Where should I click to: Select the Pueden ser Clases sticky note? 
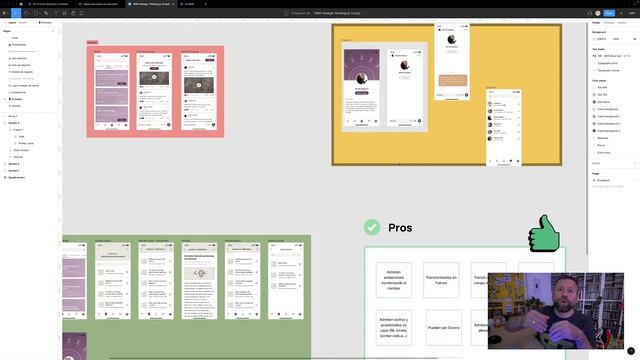[x=444, y=328]
